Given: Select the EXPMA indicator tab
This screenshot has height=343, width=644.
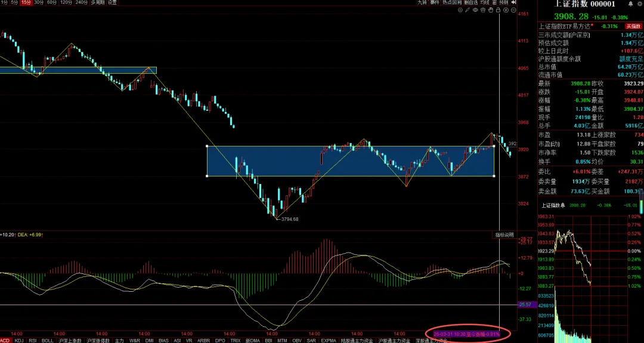Looking at the screenshot, I should [x=329, y=340].
